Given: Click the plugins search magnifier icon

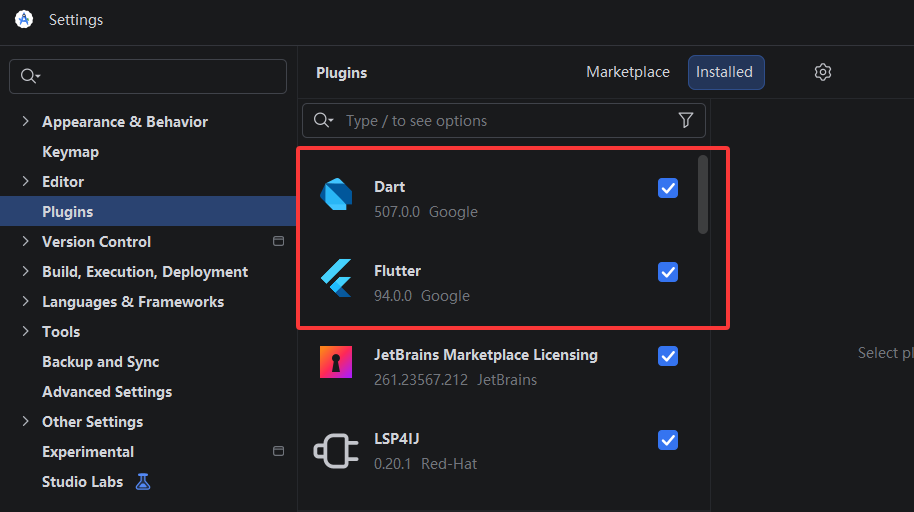Looking at the screenshot, I should [x=323, y=120].
